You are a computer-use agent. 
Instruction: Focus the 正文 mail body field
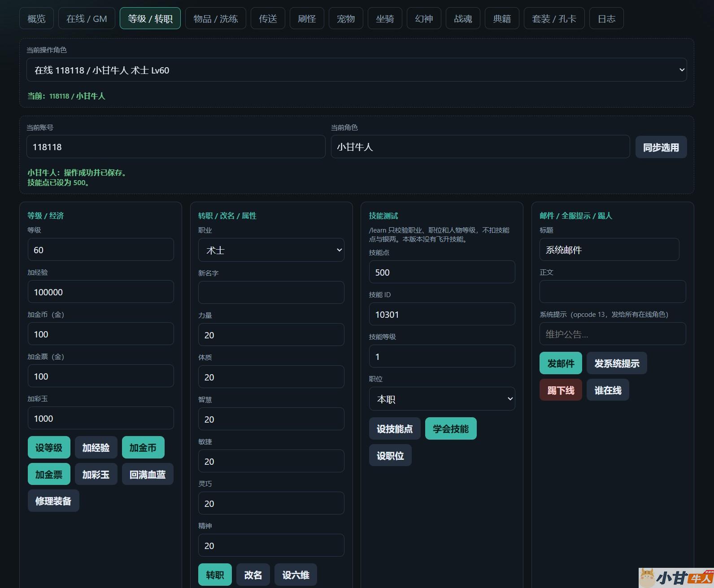click(613, 292)
